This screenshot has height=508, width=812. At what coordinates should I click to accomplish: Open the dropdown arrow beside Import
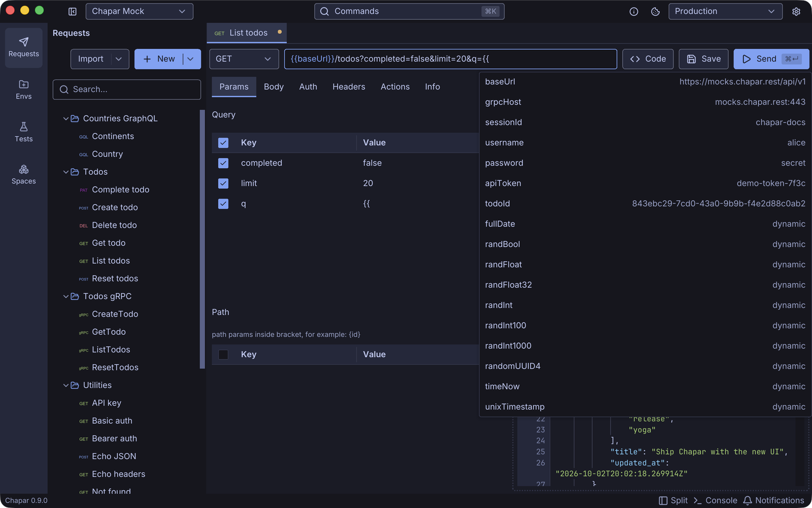point(119,59)
